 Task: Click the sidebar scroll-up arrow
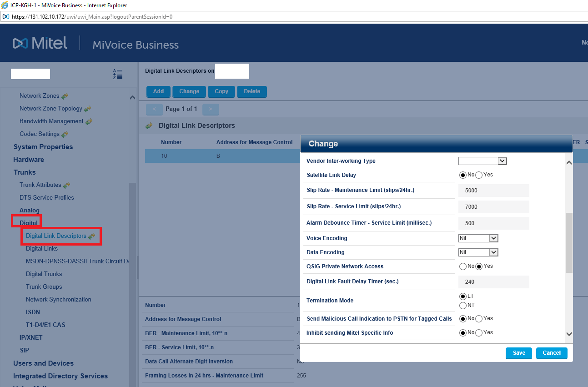point(132,97)
